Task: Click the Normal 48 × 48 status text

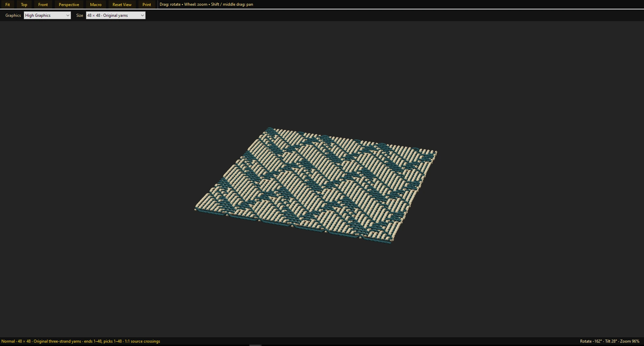Action: (x=81, y=341)
